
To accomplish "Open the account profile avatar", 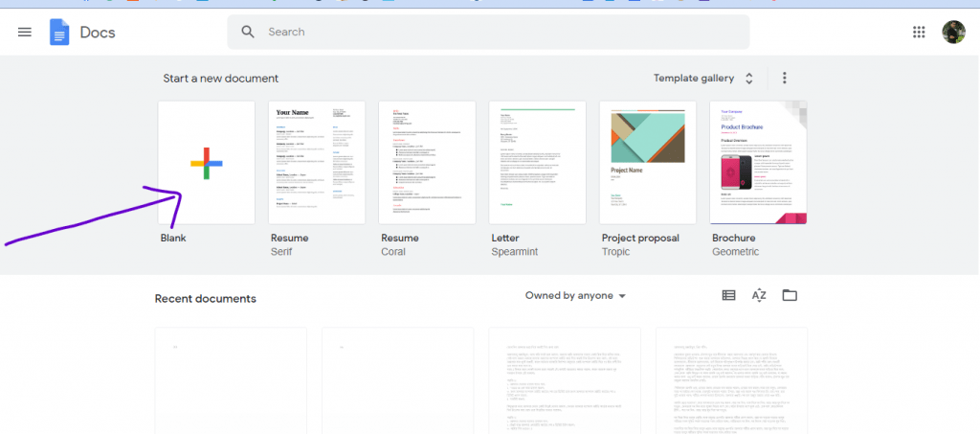I will (953, 32).
